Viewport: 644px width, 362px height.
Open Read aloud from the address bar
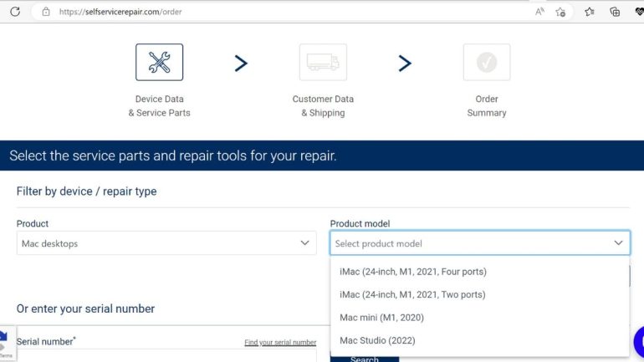pyautogui.click(x=539, y=12)
